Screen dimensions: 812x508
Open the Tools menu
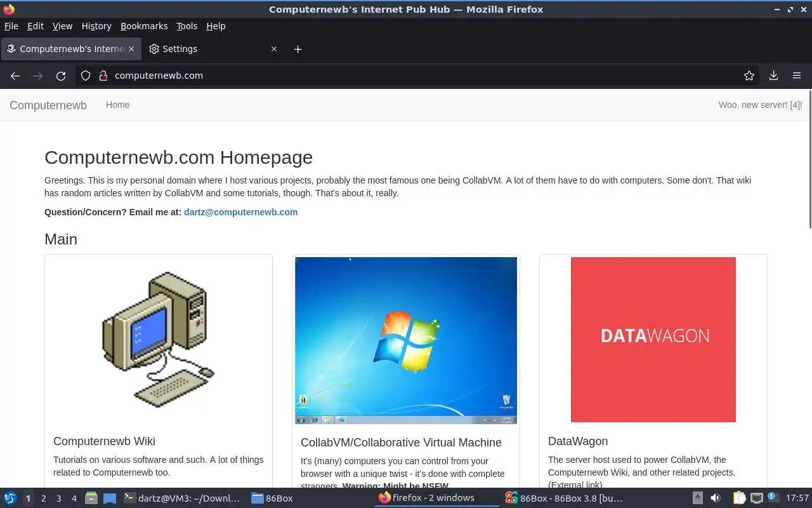pyautogui.click(x=187, y=26)
